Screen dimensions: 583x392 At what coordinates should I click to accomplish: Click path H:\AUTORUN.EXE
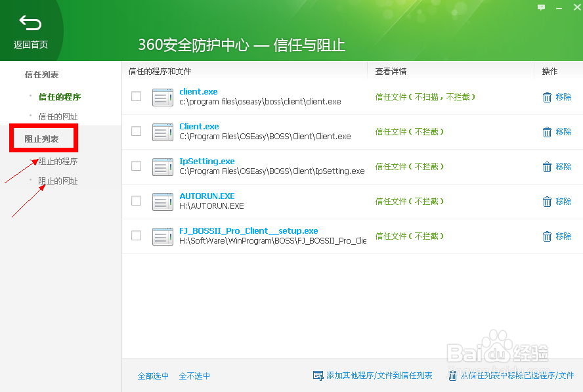pos(211,206)
